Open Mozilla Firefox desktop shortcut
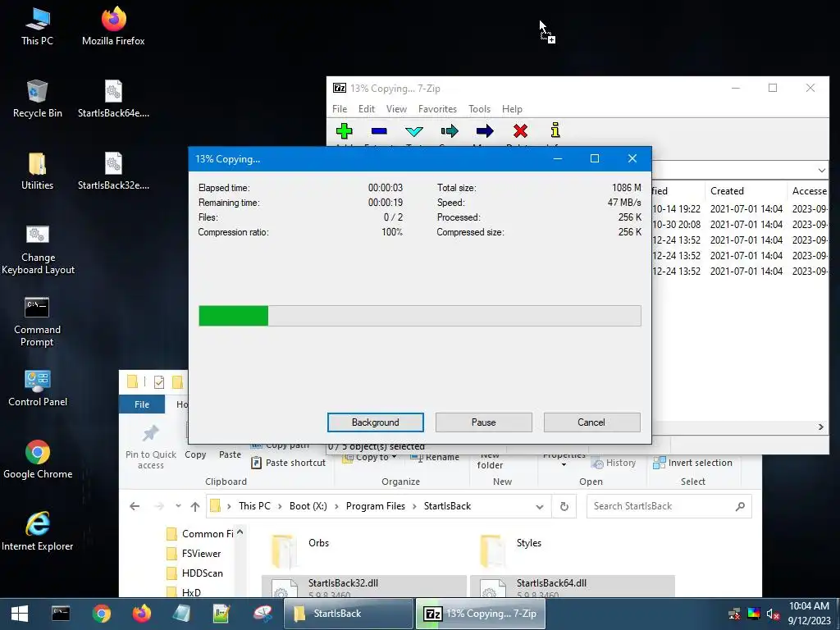840x630 pixels. point(113,27)
